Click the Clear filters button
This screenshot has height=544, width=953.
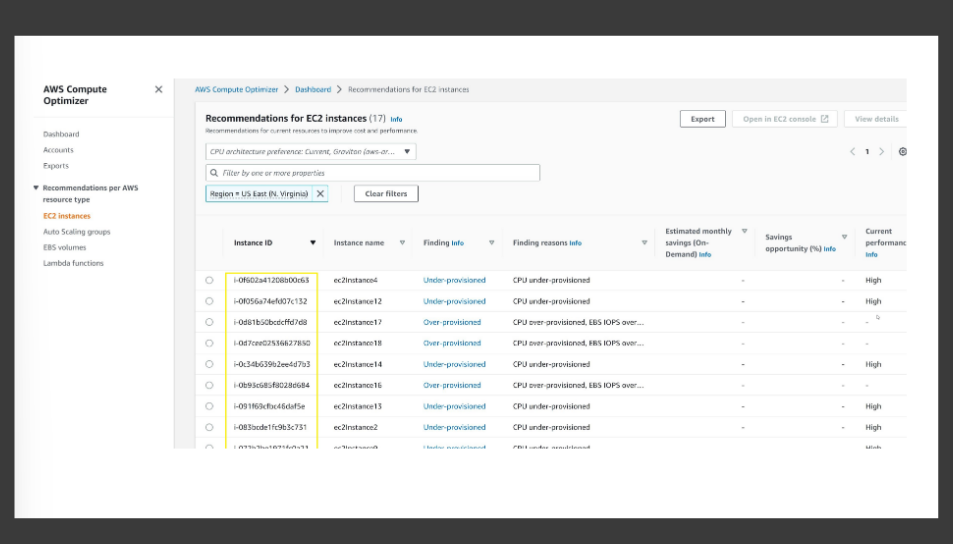[386, 194]
